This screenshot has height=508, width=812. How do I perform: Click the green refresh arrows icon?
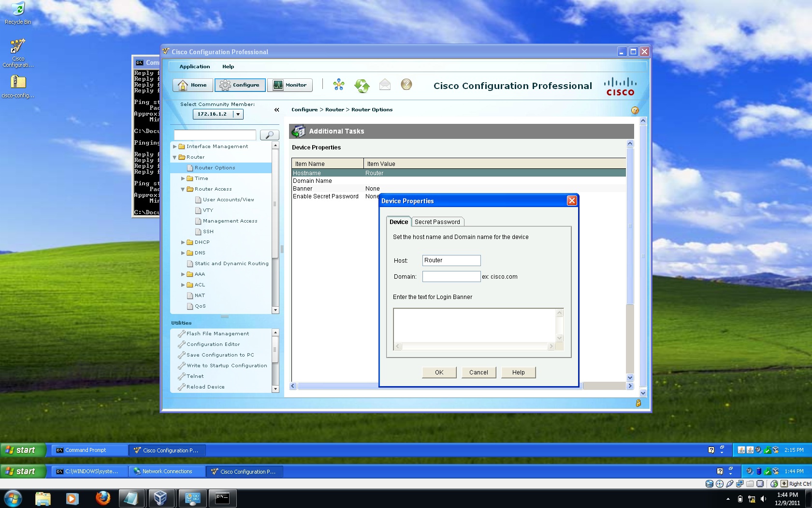(x=362, y=86)
